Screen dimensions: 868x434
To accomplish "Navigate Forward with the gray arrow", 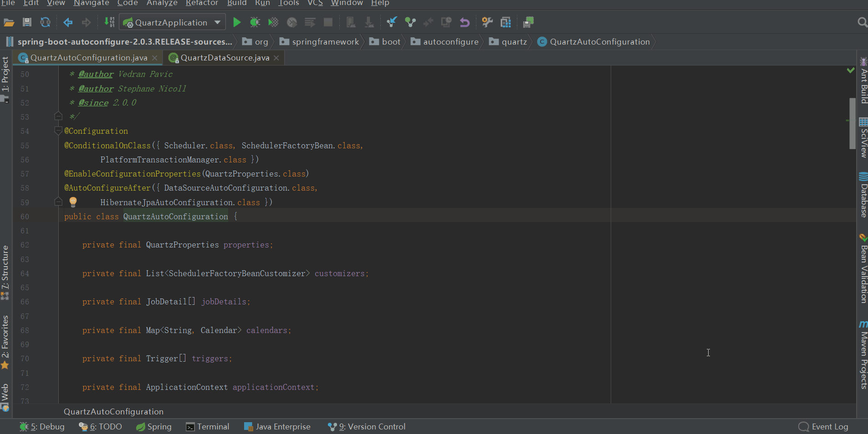I will 86,22.
